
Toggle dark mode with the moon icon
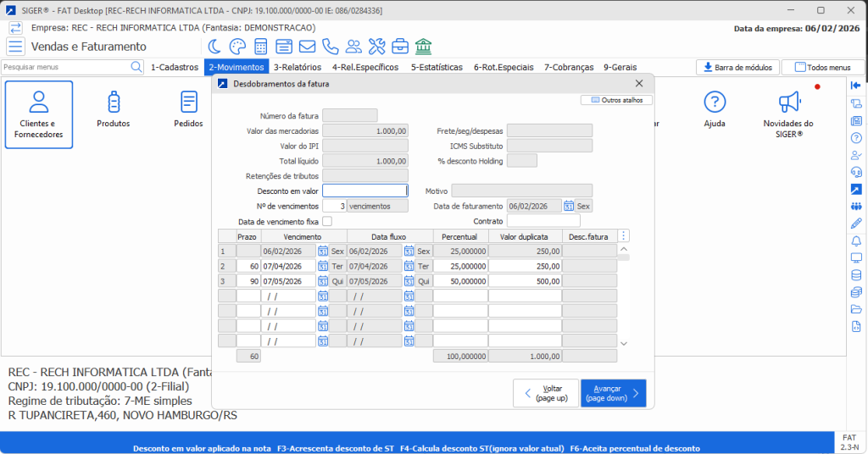pyautogui.click(x=214, y=47)
